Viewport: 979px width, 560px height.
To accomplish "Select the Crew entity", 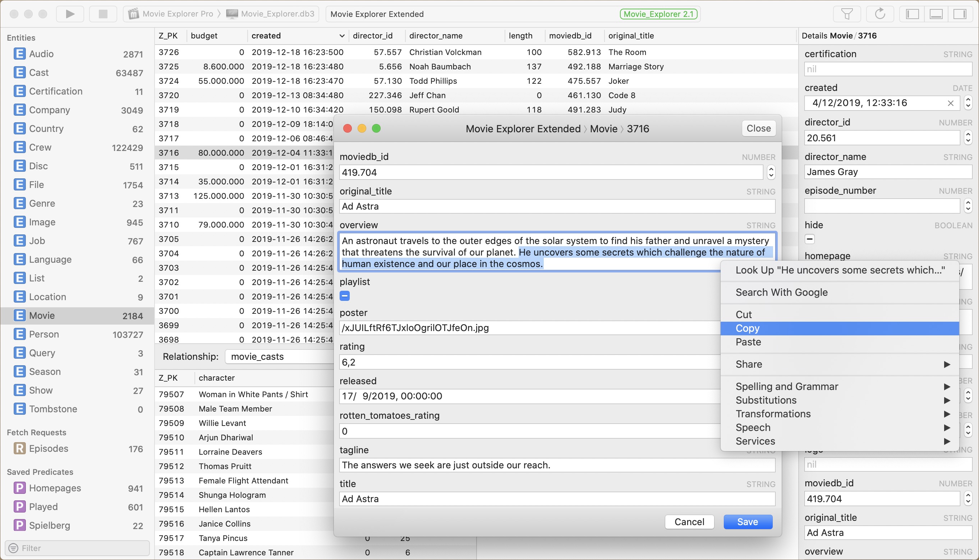I will [x=78, y=147].
